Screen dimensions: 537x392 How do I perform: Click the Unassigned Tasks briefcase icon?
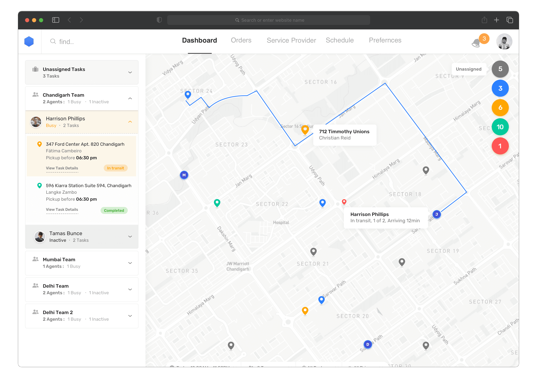(x=35, y=69)
